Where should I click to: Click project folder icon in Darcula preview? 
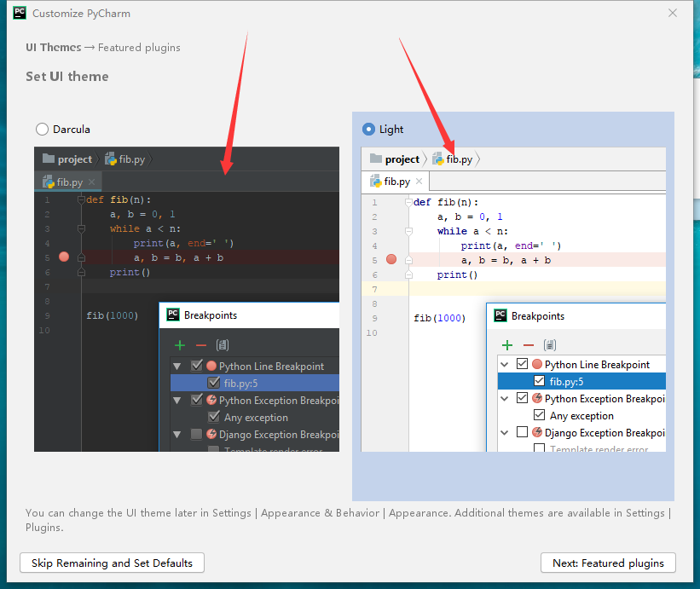coord(49,159)
